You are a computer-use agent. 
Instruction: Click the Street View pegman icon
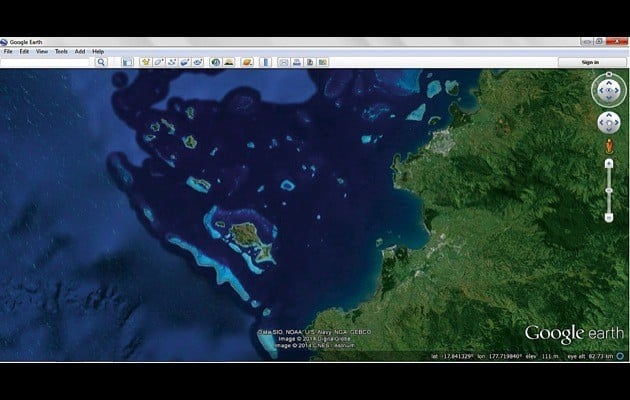point(609,146)
